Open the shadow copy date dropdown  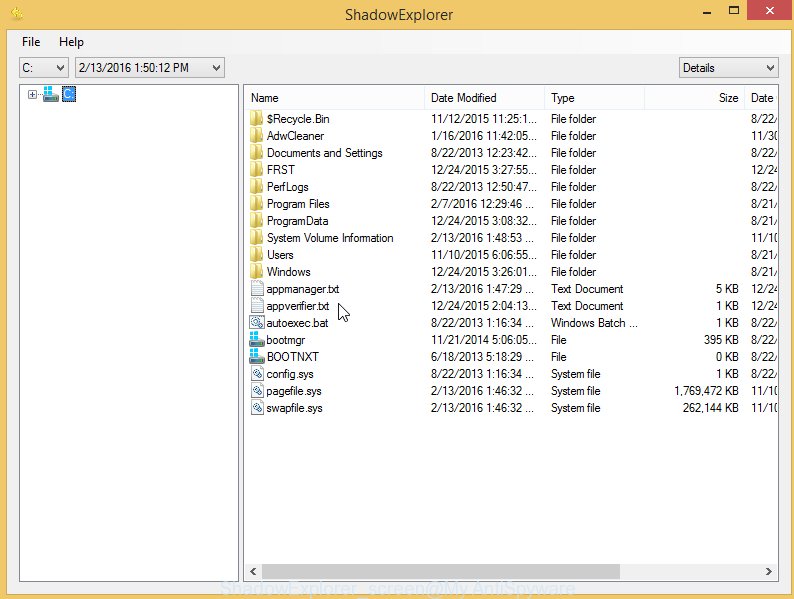[150, 68]
